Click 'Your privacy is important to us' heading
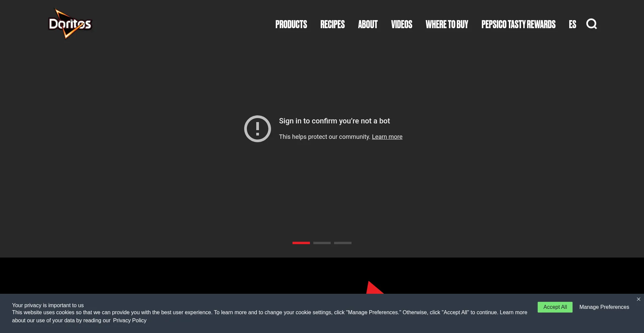 click(48, 306)
